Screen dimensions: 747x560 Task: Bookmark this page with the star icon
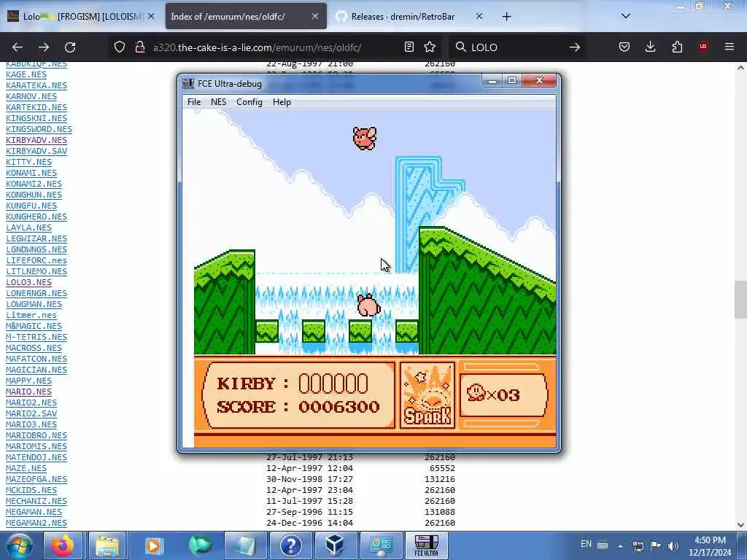point(430,47)
